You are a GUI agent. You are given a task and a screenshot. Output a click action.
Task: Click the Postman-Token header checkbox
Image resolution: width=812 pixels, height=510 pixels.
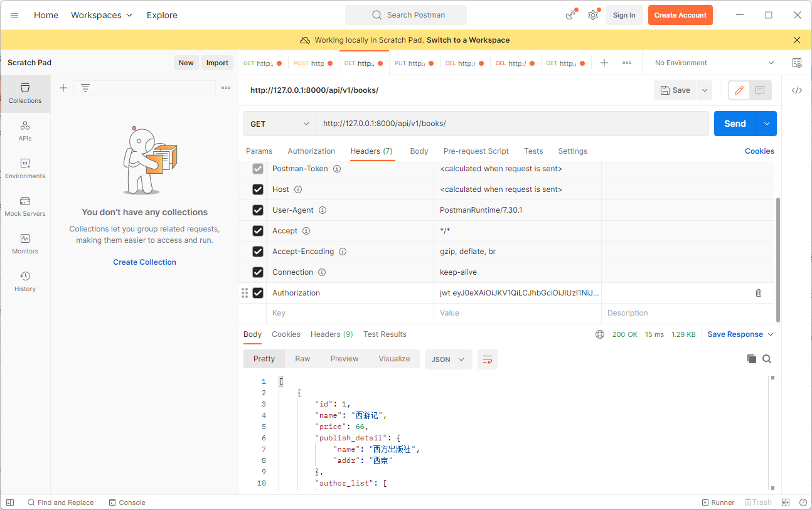point(257,169)
